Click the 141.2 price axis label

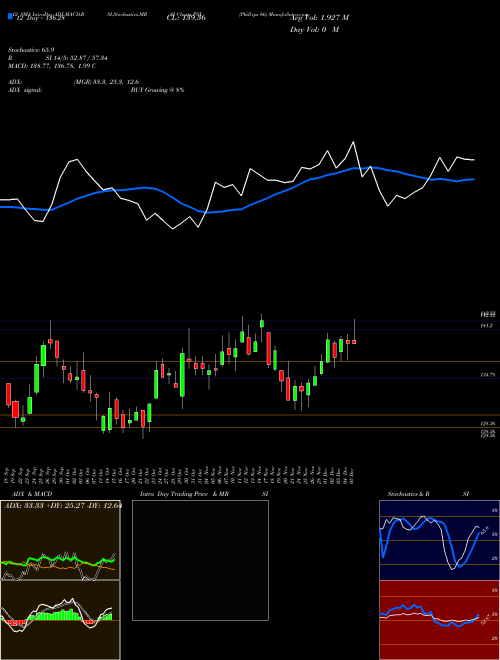coord(488,326)
